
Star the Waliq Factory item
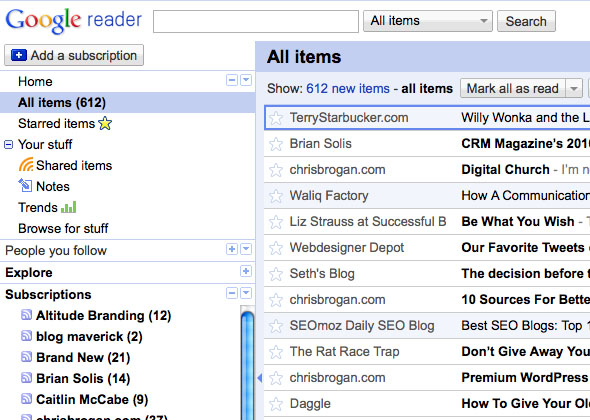pos(276,196)
